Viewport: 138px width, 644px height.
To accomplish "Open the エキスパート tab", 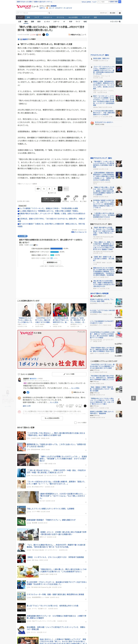I will [x=48, y=17].
